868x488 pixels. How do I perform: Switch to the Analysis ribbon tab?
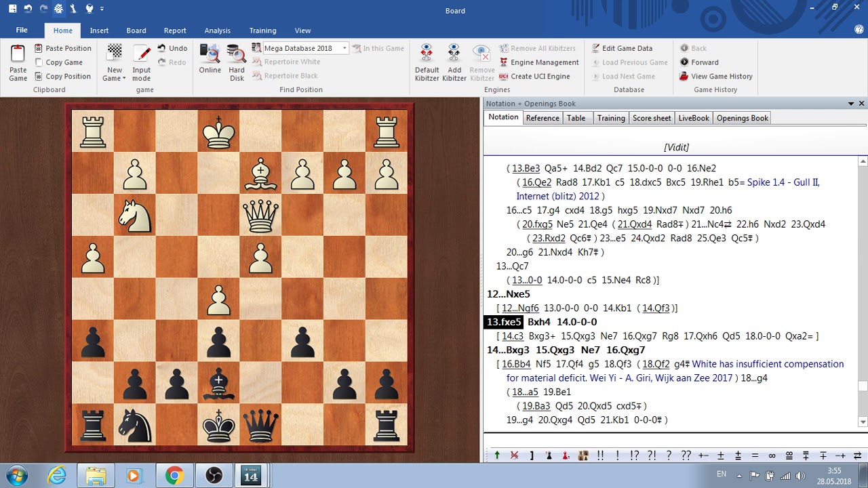(x=218, y=30)
